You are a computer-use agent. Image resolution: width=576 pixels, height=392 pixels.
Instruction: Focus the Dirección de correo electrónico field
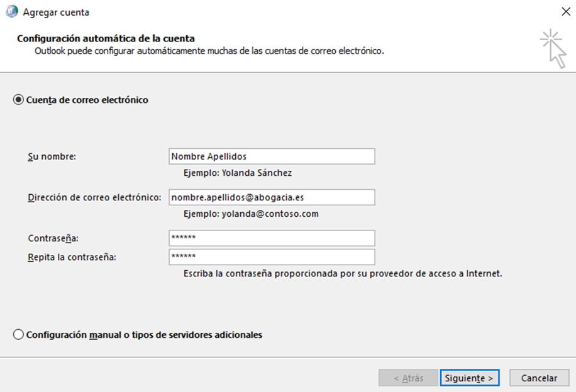(x=272, y=197)
